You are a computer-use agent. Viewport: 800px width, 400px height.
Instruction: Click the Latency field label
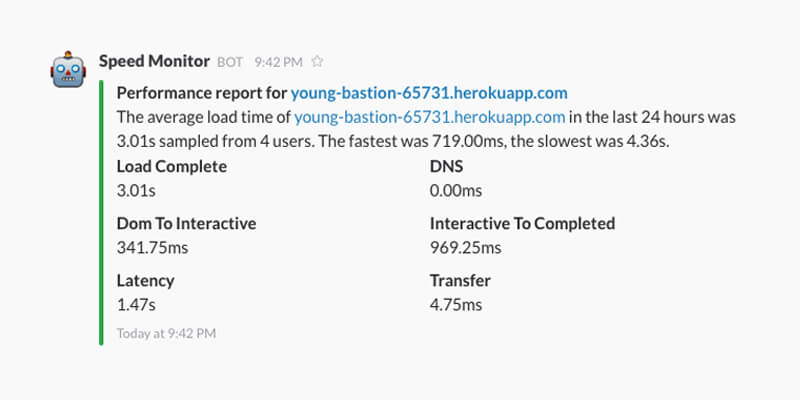[x=146, y=280]
